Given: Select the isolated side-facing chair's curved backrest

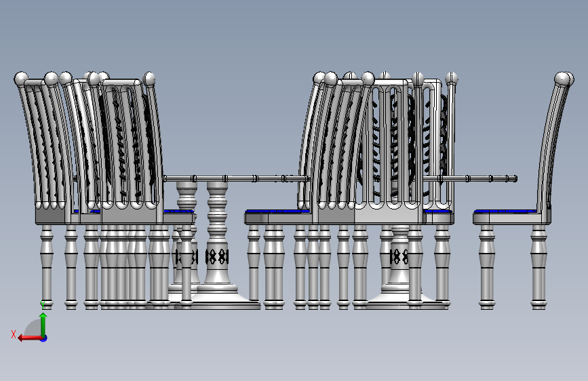Looking at the screenshot, I should pyautogui.click(x=555, y=142).
